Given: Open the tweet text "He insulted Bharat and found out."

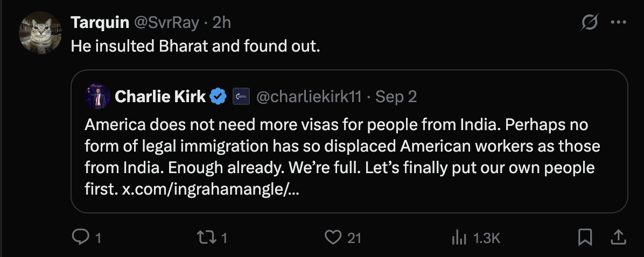Looking at the screenshot, I should pos(195,46).
